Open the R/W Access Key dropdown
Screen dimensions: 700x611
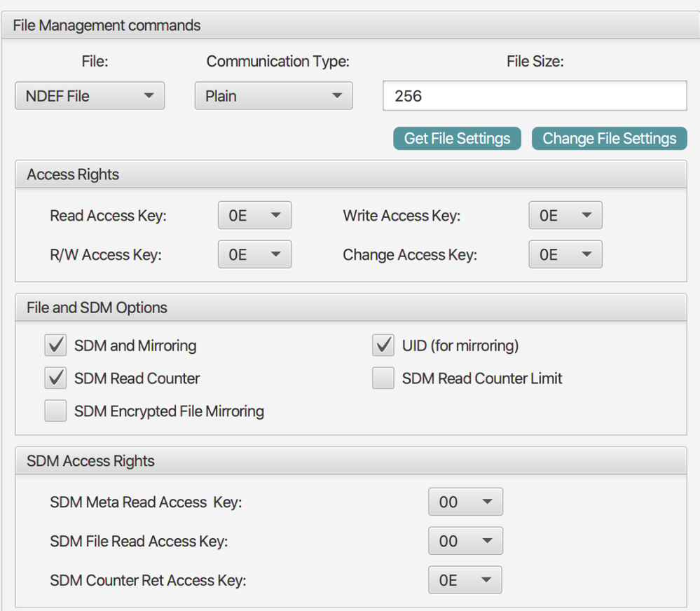click(254, 254)
